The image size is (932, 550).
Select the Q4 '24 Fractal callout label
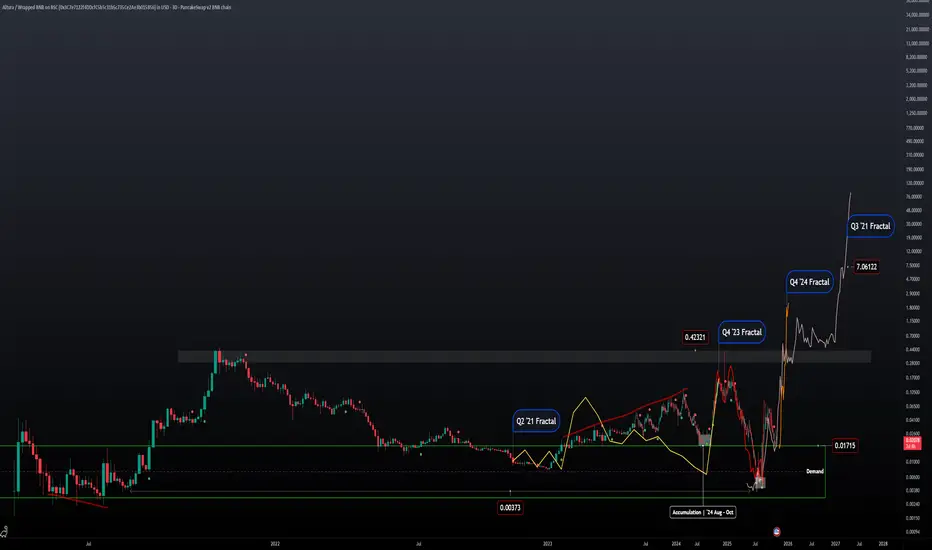[809, 282]
